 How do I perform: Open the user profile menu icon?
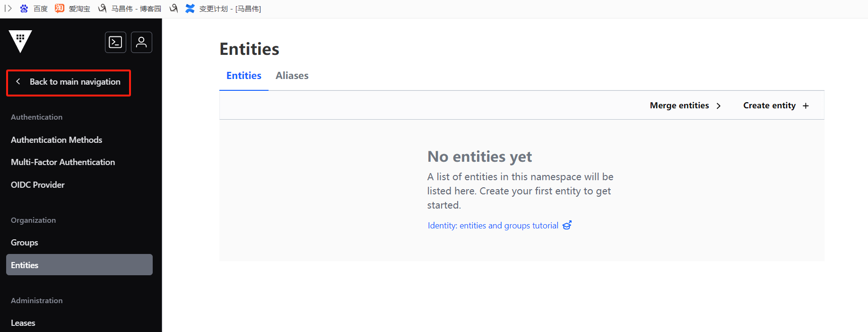[141, 42]
